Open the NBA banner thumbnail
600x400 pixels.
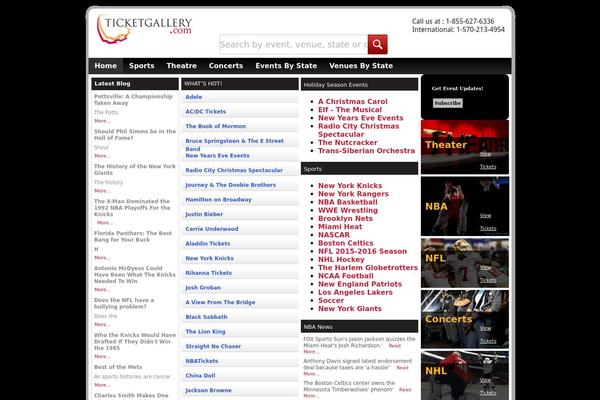coord(465,206)
